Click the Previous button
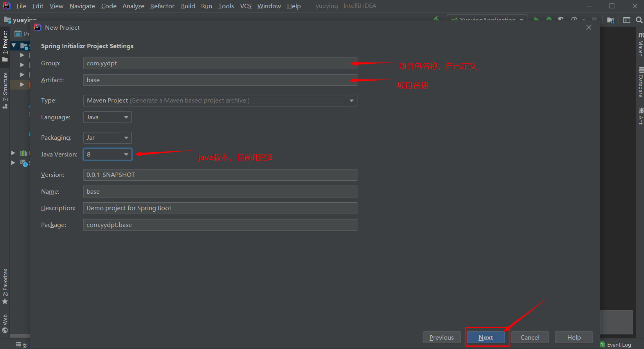The image size is (644, 349). coord(442,337)
